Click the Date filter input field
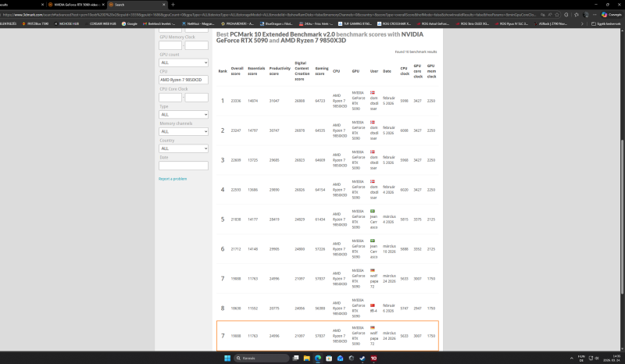Image resolution: width=625 pixels, height=364 pixels. (184, 166)
